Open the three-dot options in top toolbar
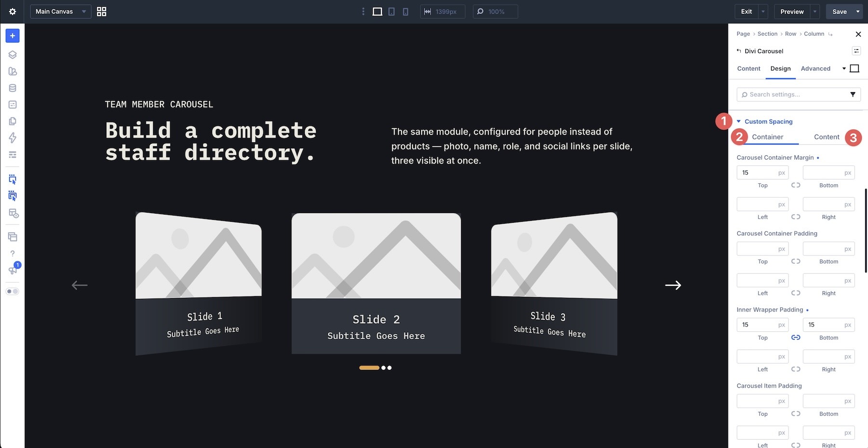 (x=363, y=12)
